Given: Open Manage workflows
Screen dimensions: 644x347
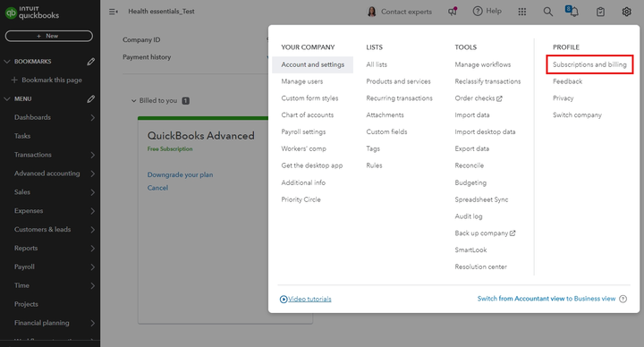Looking at the screenshot, I should point(483,64).
